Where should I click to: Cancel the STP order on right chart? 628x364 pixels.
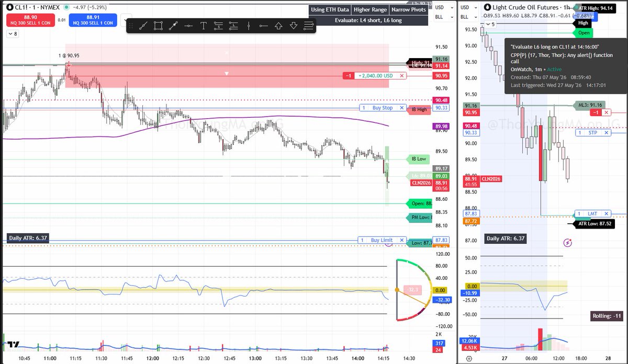[x=607, y=133]
